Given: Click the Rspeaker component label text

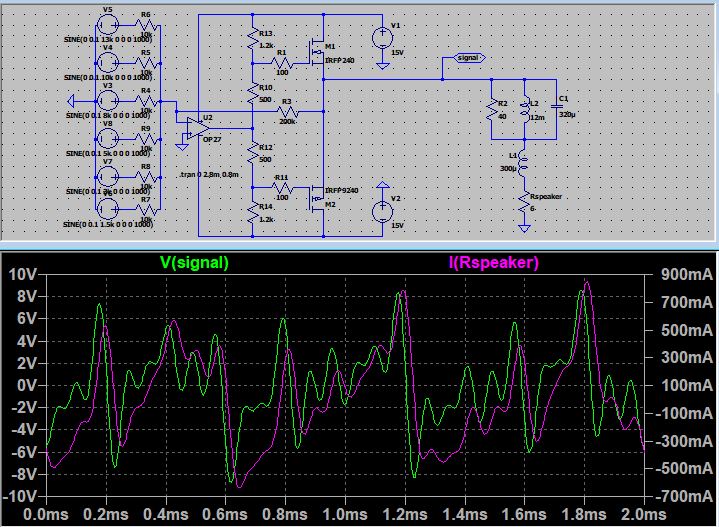Looking at the screenshot, I should (546, 196).
